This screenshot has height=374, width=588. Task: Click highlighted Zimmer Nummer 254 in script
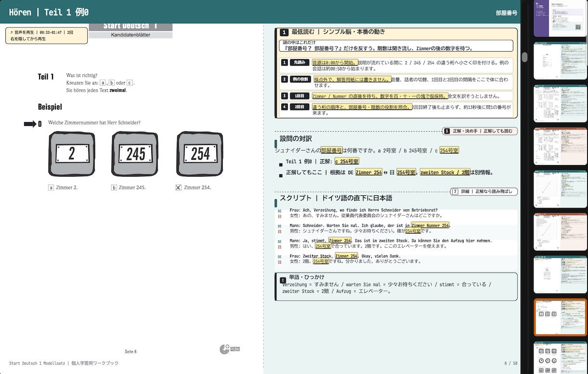click(430, 225)
